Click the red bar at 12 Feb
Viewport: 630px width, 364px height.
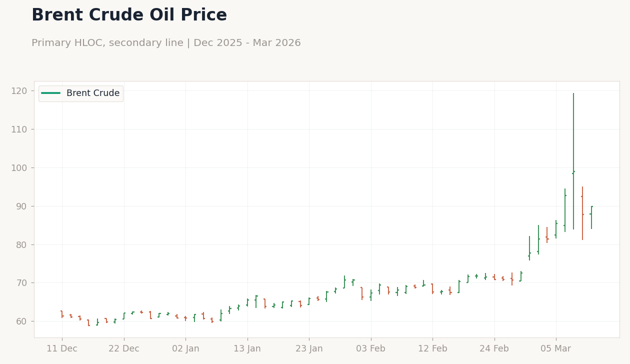[432, 288]
